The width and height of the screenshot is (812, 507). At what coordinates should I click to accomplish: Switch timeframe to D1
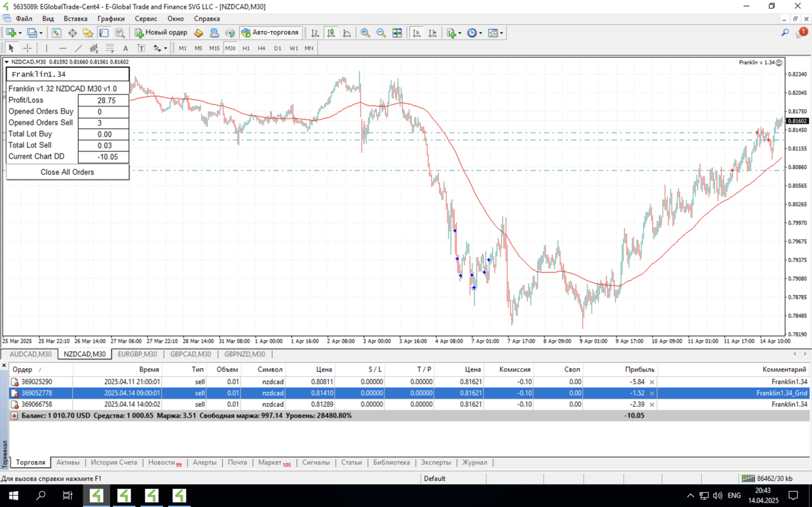click(x=278, y=48)
